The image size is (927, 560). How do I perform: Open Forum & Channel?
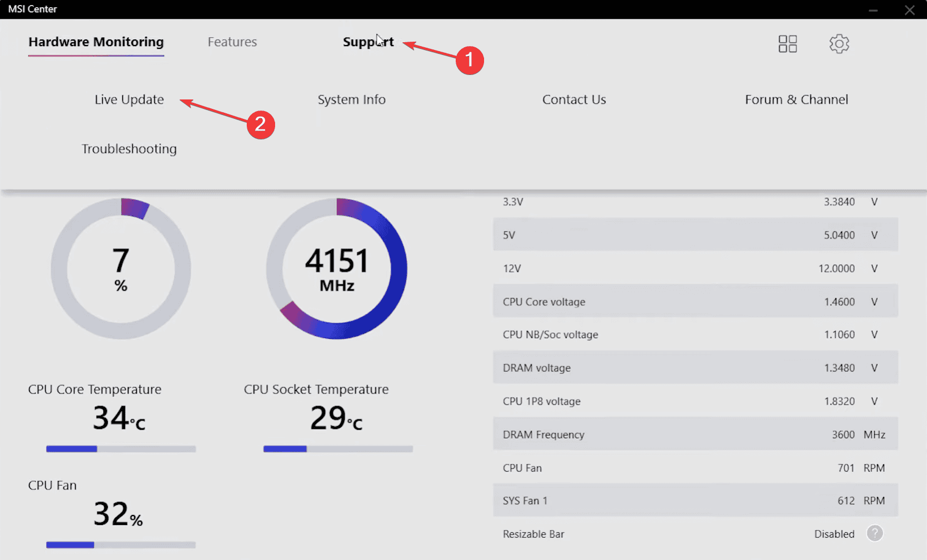pos(796,99)
